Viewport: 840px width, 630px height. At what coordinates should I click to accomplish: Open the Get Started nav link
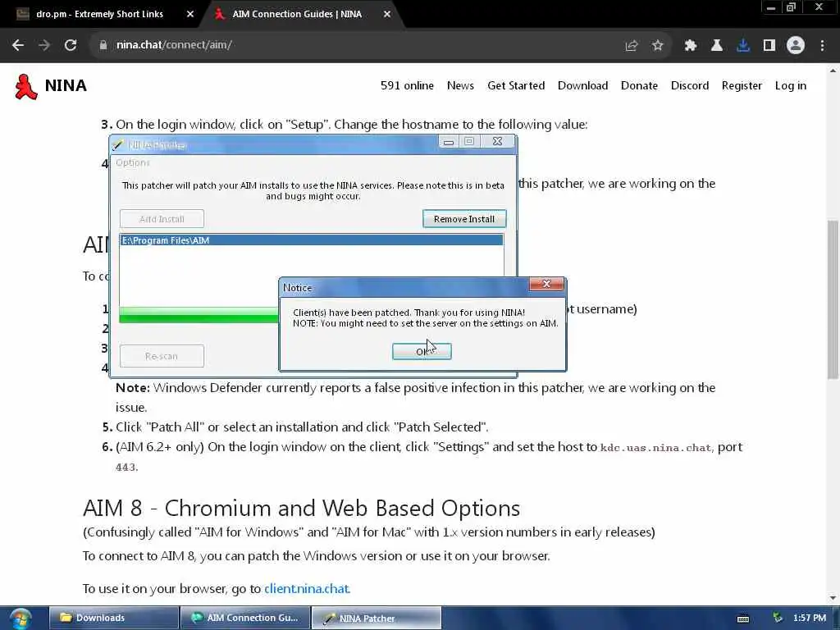coord(516,85)
